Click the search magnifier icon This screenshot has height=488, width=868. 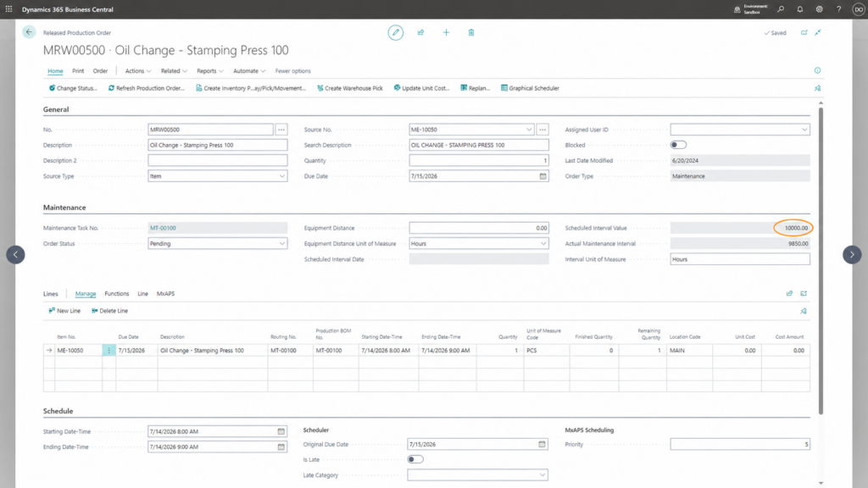(x=781, y=9)
